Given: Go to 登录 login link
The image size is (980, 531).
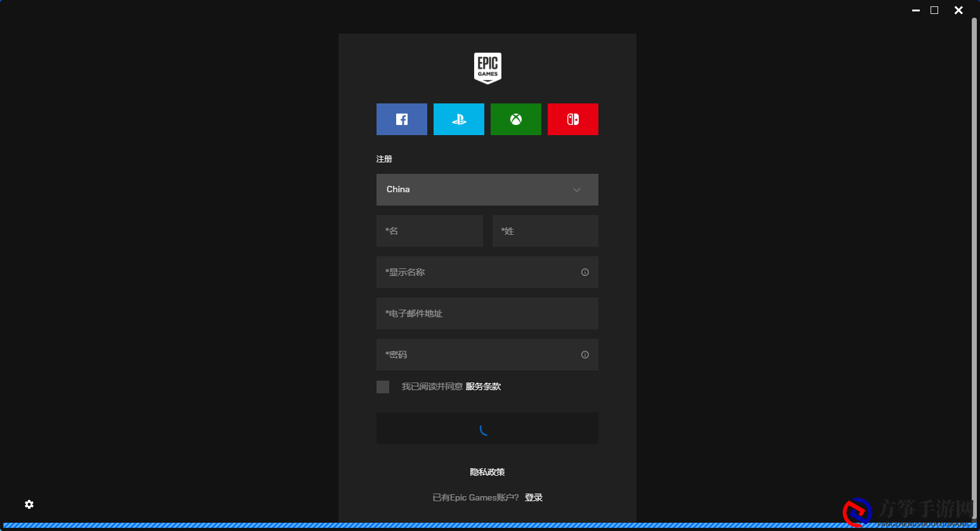Looking at the screenshot, I should tap(534, 497).
